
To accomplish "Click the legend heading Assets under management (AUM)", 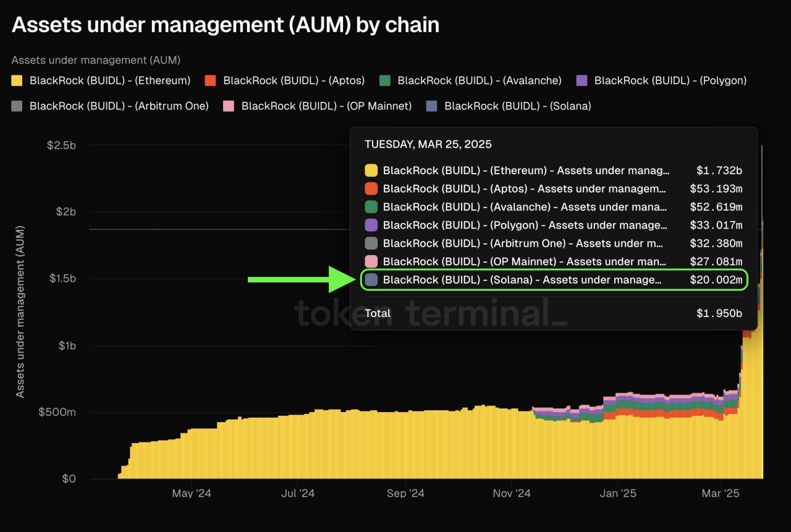I will click(96, 60).
